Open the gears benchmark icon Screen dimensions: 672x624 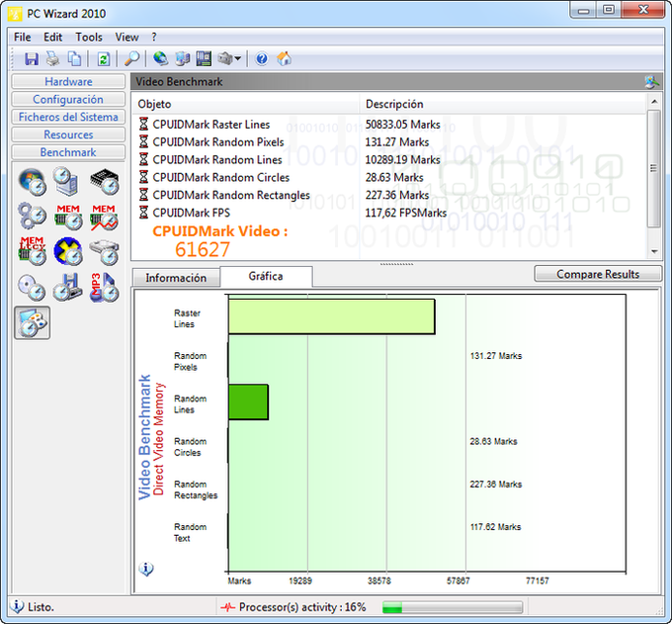coord(33,217)
